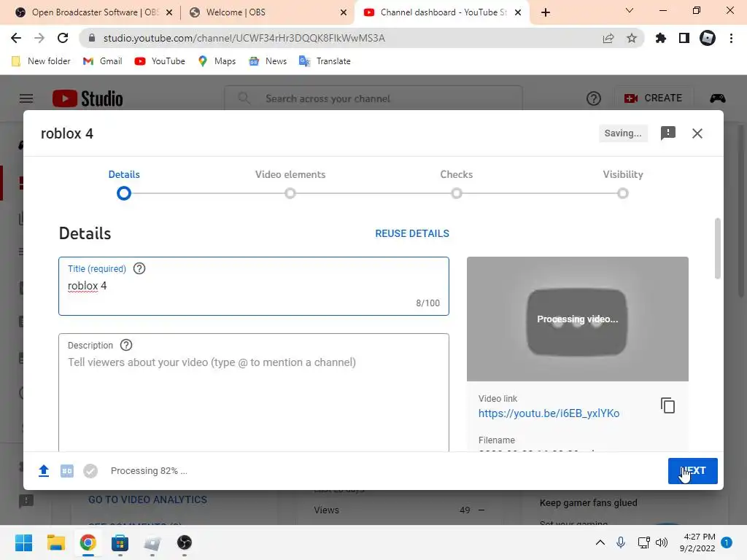
Task: Open volume control in system tray
Action: point(661,542)
